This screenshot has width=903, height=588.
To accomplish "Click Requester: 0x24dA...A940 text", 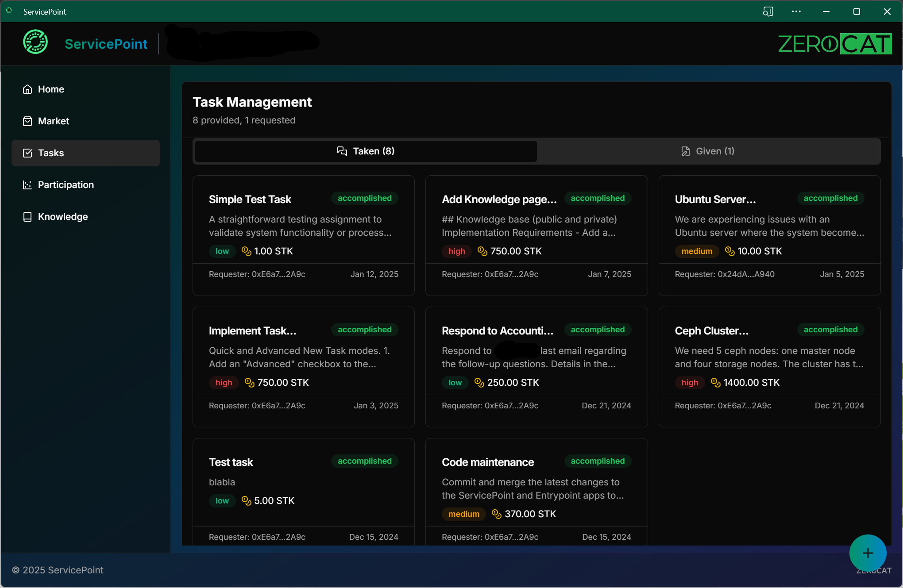I will pyautogui.click(x=725, y=274).
